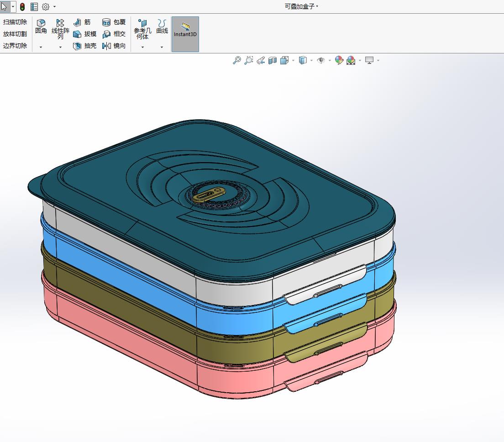Select the 拔模 Draft tool

(x=85, y=34)
